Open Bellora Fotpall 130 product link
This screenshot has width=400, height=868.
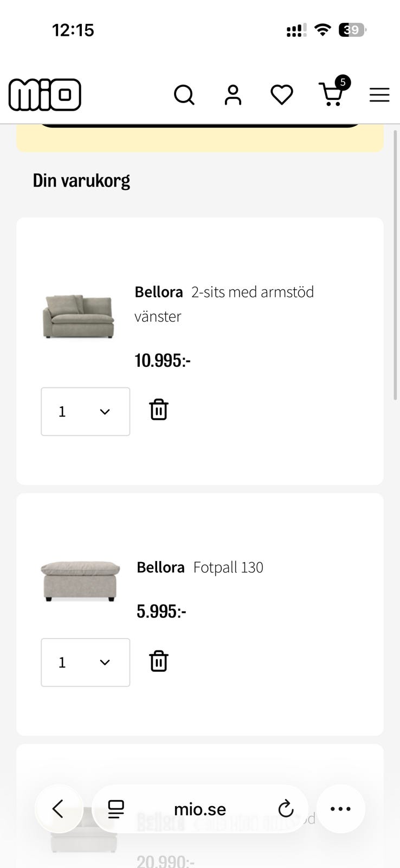click(200, 567)
